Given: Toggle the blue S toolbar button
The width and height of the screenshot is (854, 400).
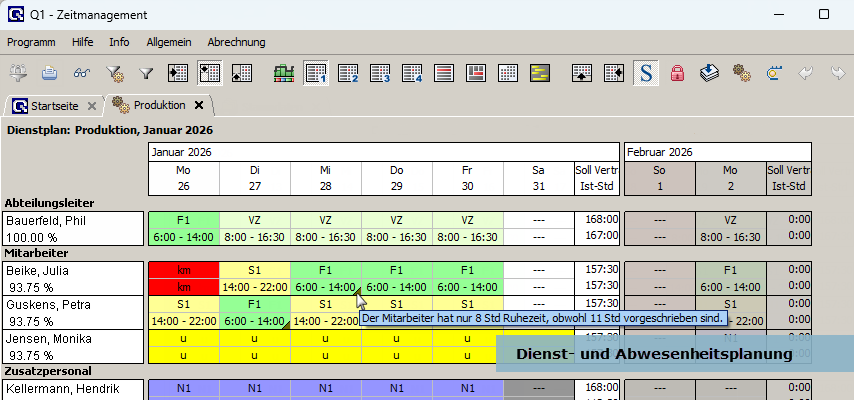Looking at the screenshot, I should 646,73.
